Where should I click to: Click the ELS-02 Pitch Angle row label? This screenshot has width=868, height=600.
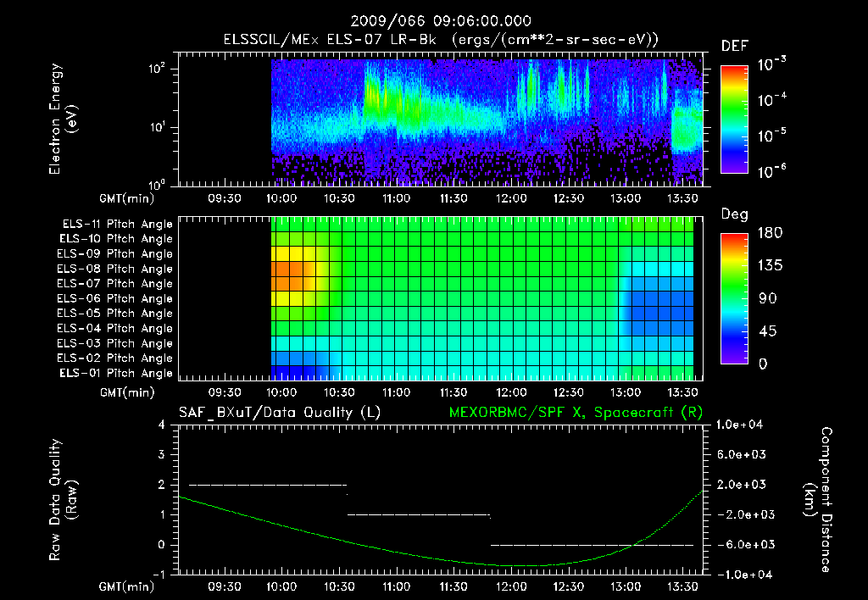pyautogui.click(x=115, y=358)
